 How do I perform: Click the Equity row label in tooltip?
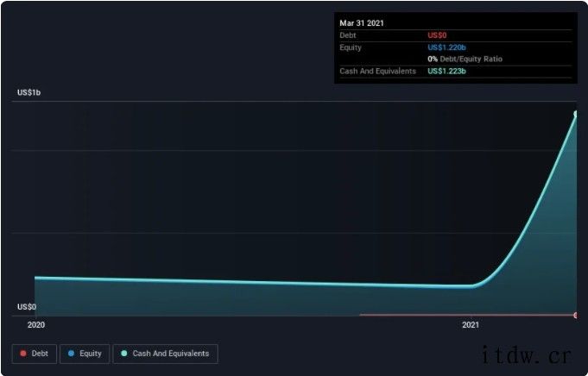pos(351,47)
